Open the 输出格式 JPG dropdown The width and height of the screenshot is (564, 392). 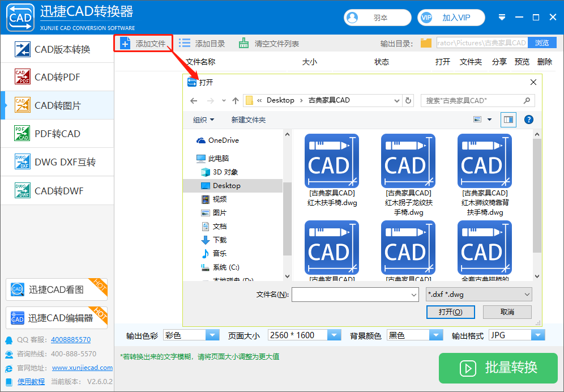pos(517,335)
